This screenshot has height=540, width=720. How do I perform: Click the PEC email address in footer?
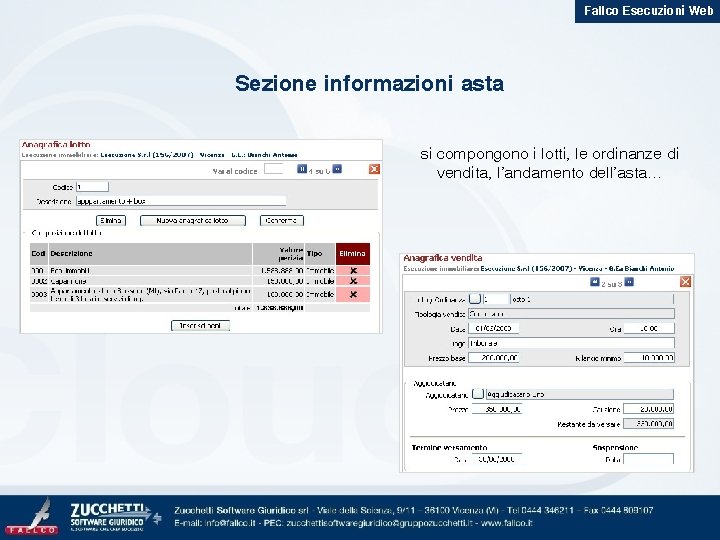tap(380, 523)
